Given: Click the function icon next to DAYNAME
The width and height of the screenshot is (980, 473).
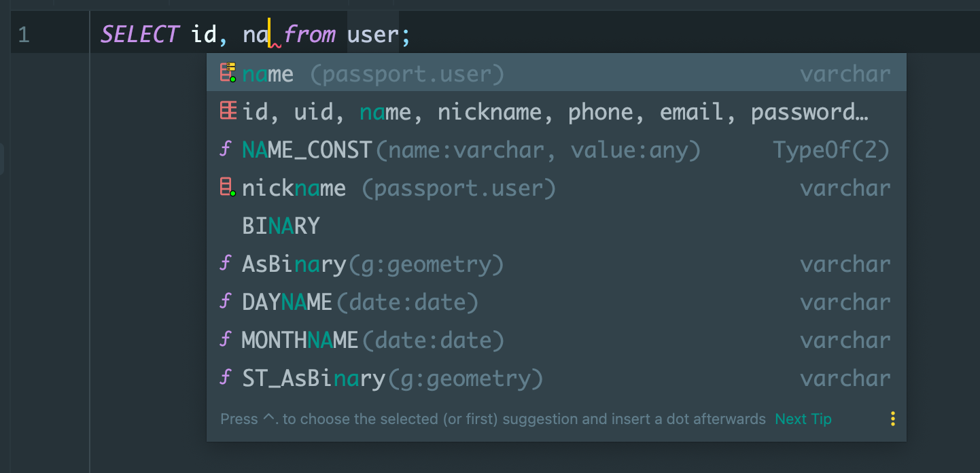Looking at the screenshot, I should (226, 301).
